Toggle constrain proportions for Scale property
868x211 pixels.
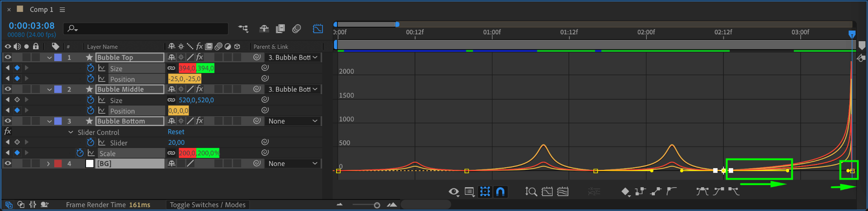[171, 153]
